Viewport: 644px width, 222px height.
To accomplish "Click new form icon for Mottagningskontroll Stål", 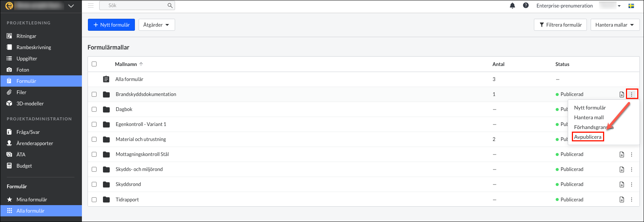I will (622, 154).
